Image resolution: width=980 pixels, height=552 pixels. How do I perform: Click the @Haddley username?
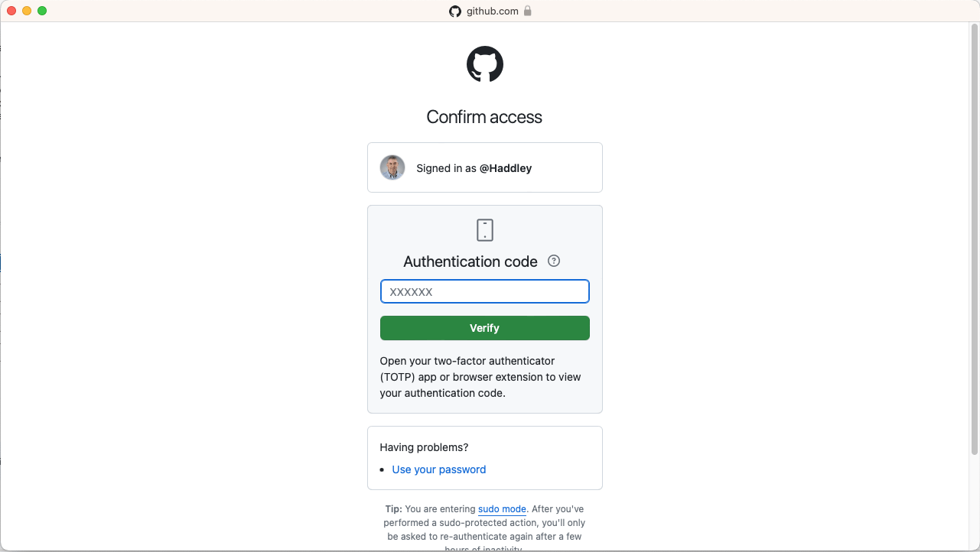[x=505, y=168]
